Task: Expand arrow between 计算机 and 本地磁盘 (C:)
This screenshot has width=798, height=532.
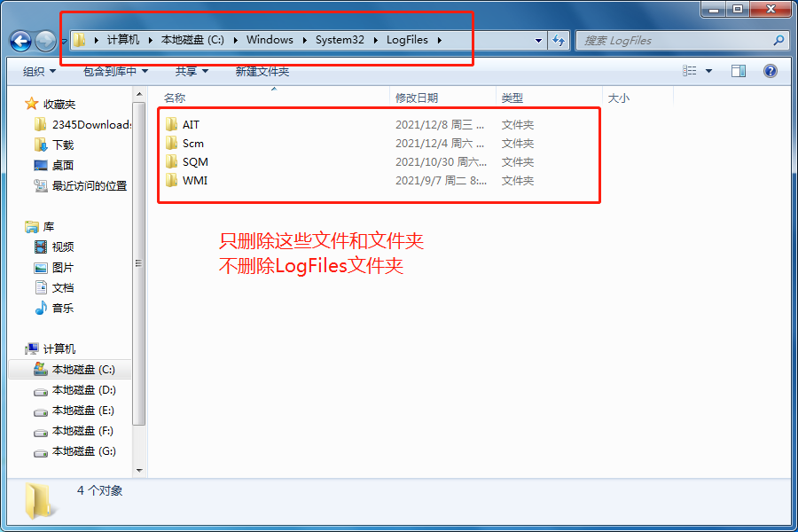Action: pos(151,40)
